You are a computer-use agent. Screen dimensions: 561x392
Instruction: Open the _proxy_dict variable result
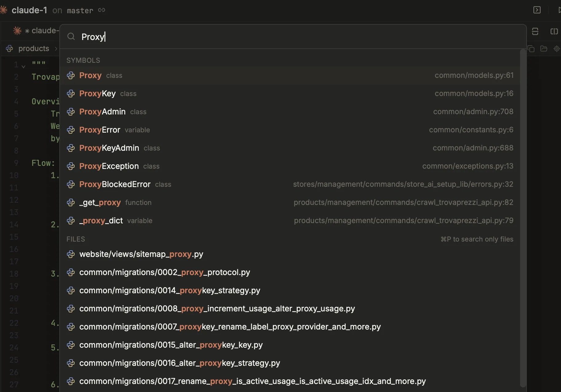click(x=290, y=221)
